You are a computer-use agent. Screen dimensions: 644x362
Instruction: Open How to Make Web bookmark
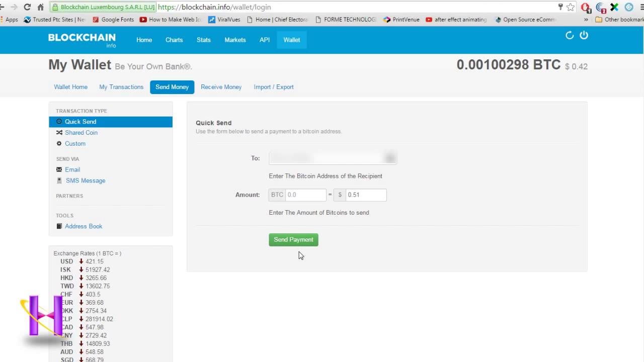(x=171, y=20)
